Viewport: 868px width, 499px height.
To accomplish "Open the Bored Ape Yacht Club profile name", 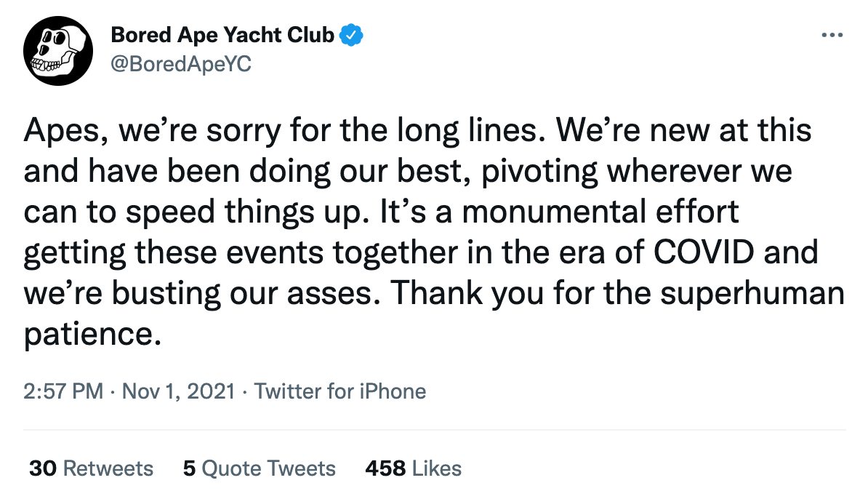I will coord(222,34).
